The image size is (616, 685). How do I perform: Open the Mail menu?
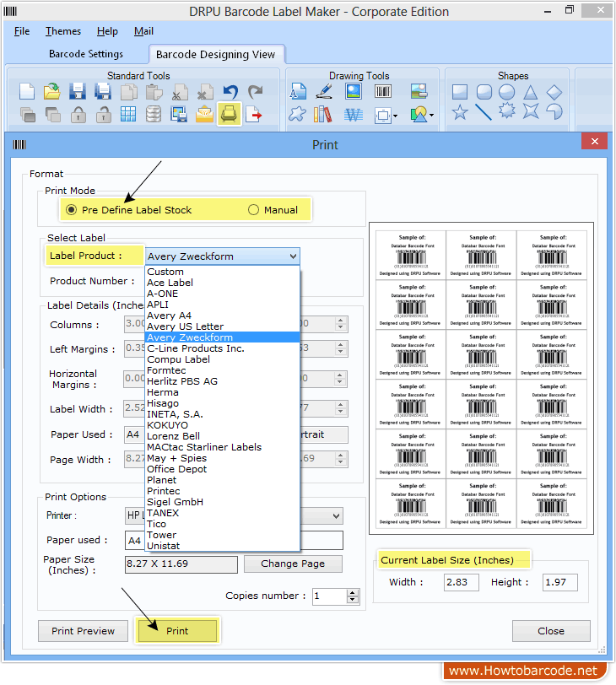coord(143,31)
